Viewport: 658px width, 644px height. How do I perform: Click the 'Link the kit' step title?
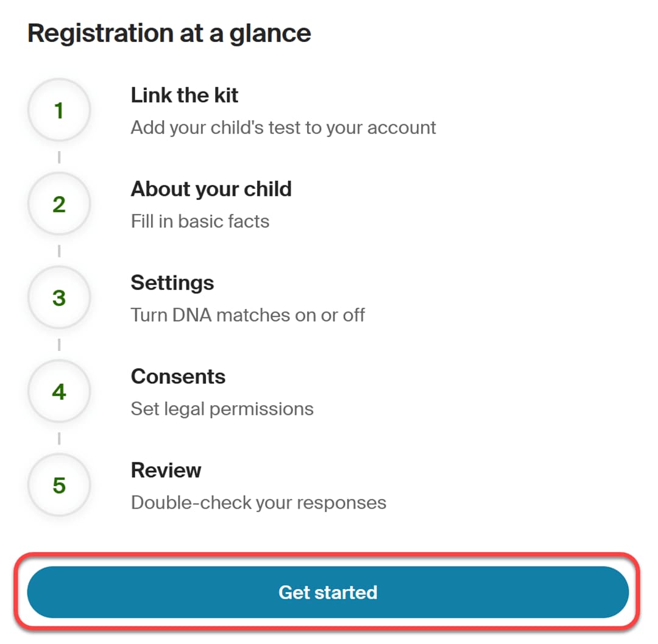coord(184,95)
